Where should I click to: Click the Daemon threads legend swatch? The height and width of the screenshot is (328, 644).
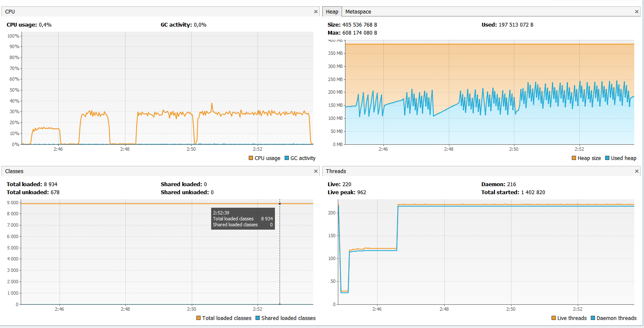593,318
